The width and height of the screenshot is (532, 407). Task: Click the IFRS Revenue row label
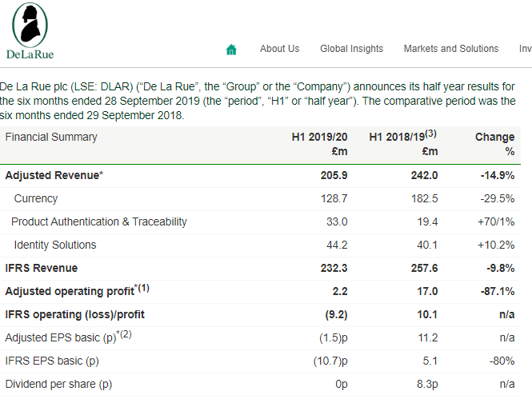42,268
